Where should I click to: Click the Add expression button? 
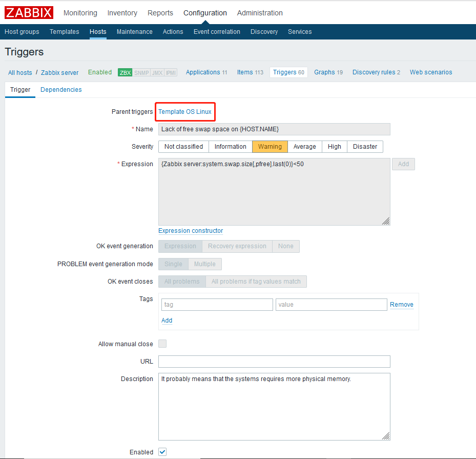tap(403, 164)
